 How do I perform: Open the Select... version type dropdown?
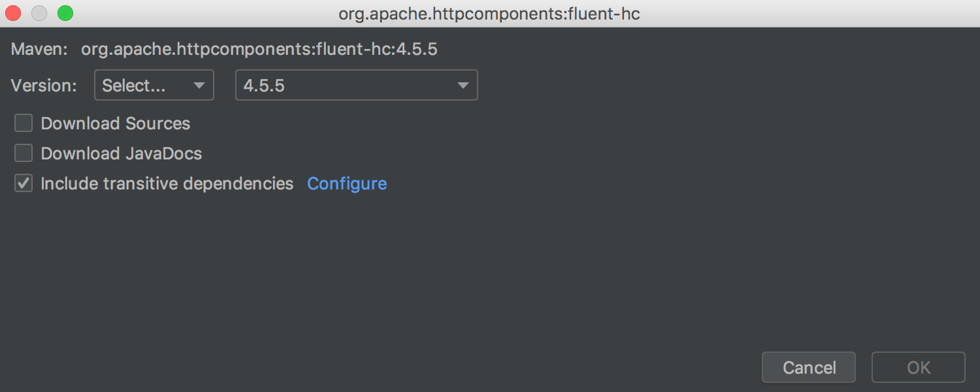click(154, 86)
